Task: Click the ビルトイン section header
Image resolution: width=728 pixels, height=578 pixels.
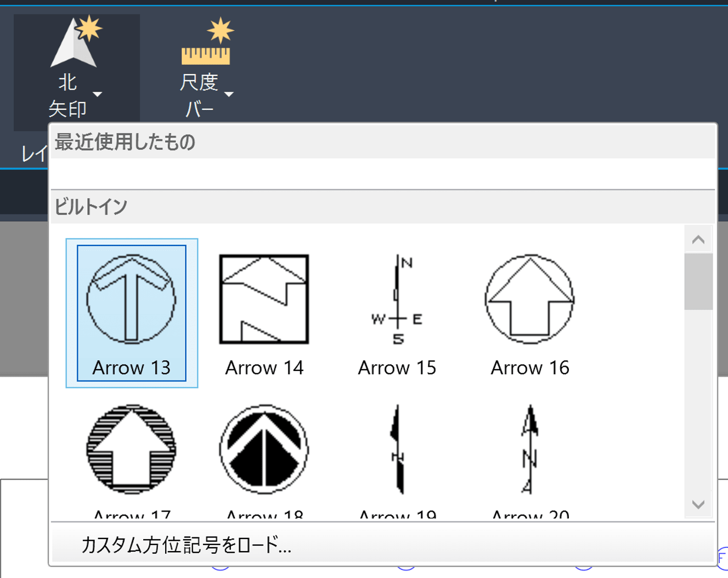Action: point(91,207)
